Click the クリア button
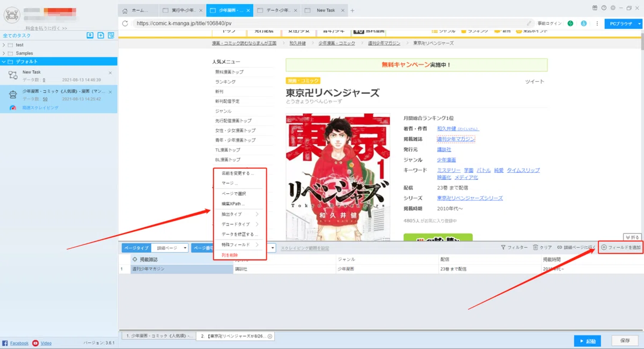Viewport: 644px width, 349px height. pyautogui.click(x=543, y=248)
